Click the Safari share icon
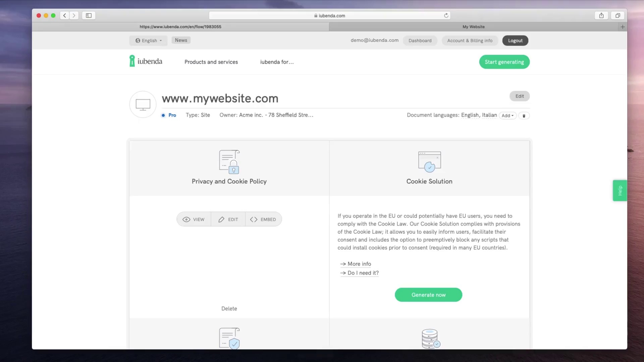The width and height of the screenshot is (644, 362). tap(601, 15)
